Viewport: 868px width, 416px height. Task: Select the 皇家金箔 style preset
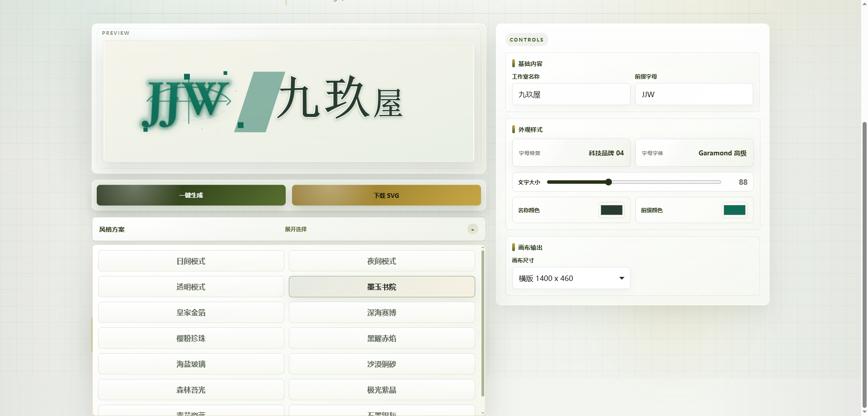click(191, 313)
